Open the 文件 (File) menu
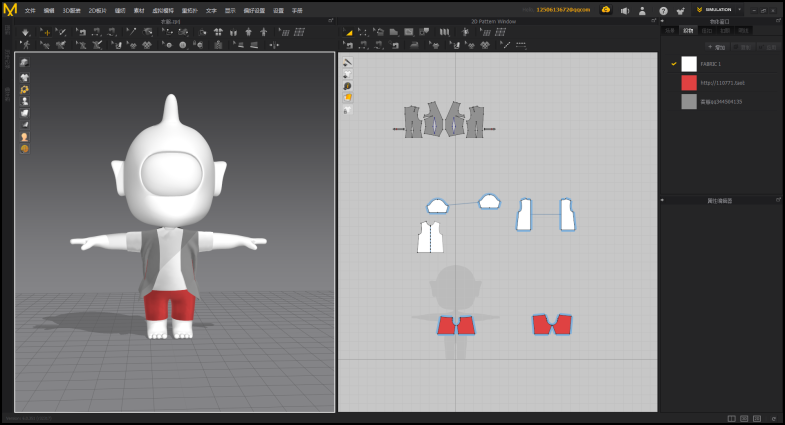785x425 pixels. click(x=29, y=10)
